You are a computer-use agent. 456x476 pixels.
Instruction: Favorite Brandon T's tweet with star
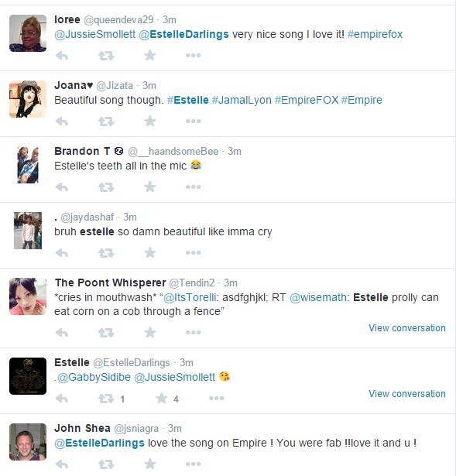pyautogui.click(x=150, y=187)
